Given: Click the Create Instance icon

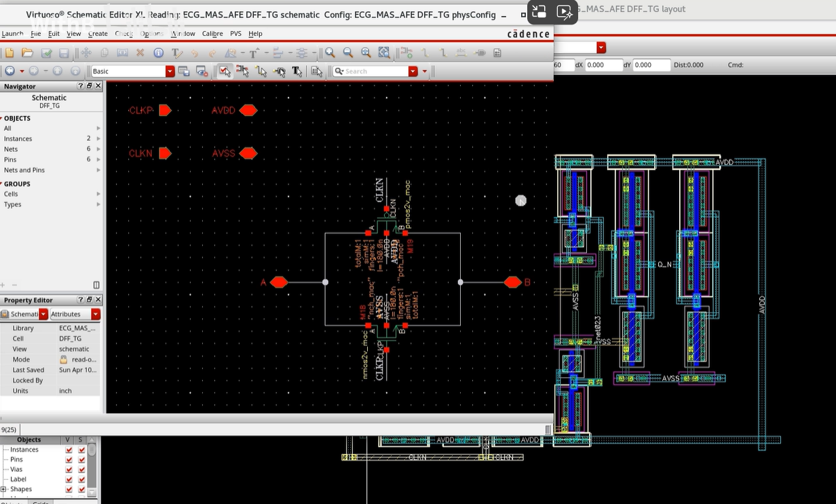Looking at the screenshot, I should tap(407, 52).
